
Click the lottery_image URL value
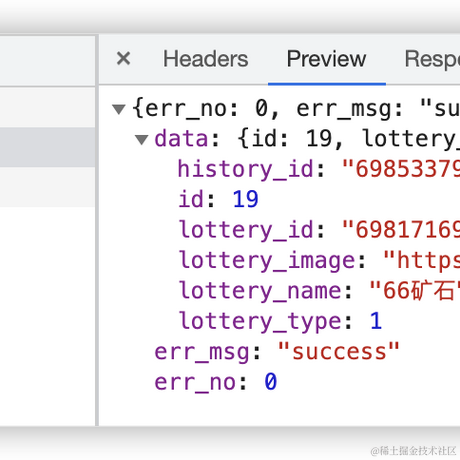point(422,260)
